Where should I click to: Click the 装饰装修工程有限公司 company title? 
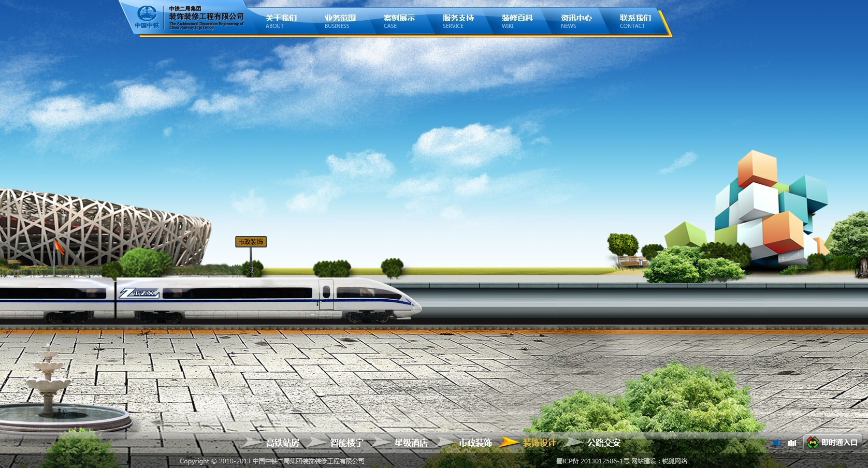(206, 17)
